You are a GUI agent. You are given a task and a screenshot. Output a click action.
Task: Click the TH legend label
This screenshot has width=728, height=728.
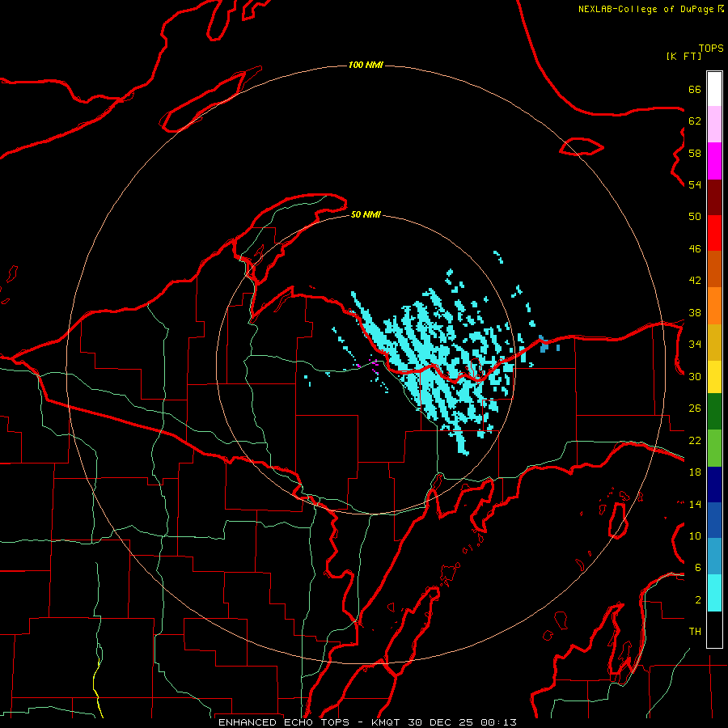click(x=695, y=632)
